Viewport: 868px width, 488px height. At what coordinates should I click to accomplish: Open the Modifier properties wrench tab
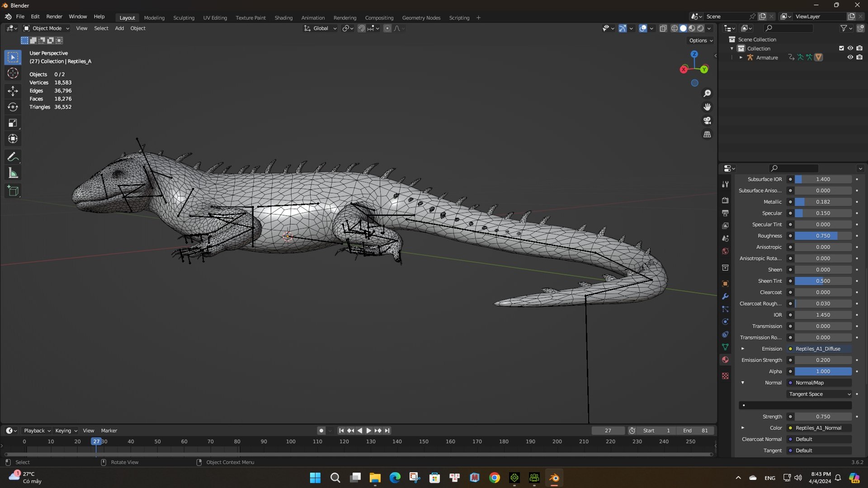[725, 296]
